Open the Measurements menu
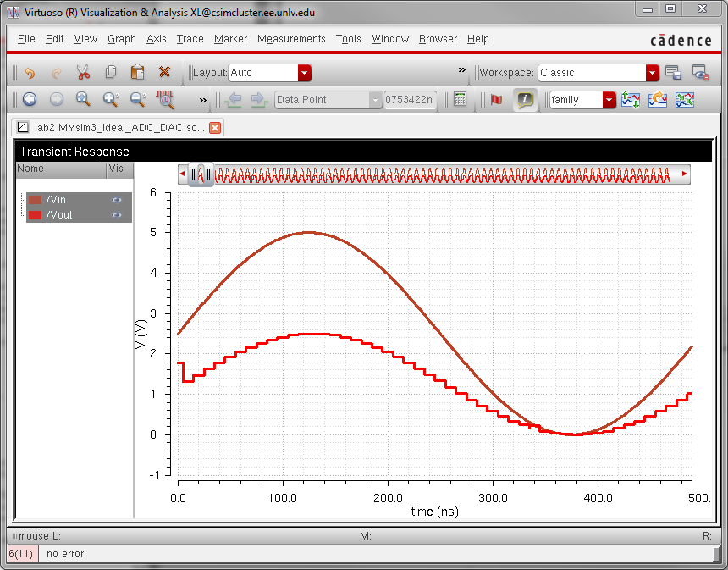The image size is (728, 570). (x=291, y=39)
